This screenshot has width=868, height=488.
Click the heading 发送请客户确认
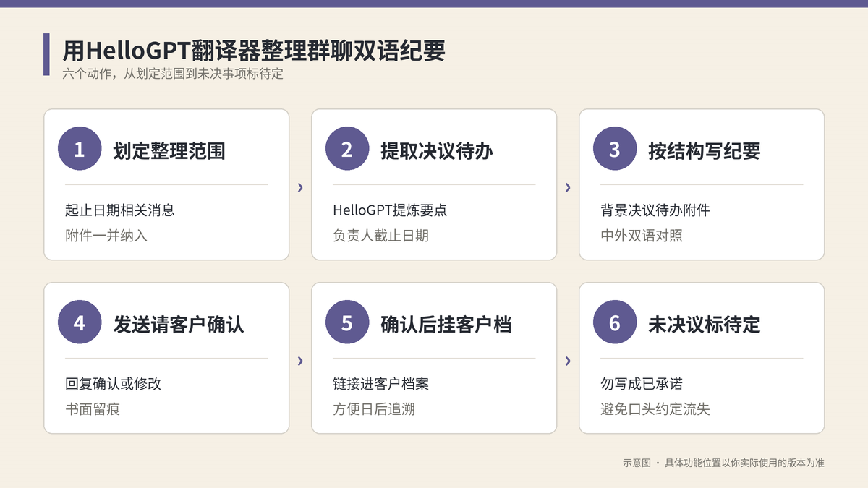pos(179,324)
